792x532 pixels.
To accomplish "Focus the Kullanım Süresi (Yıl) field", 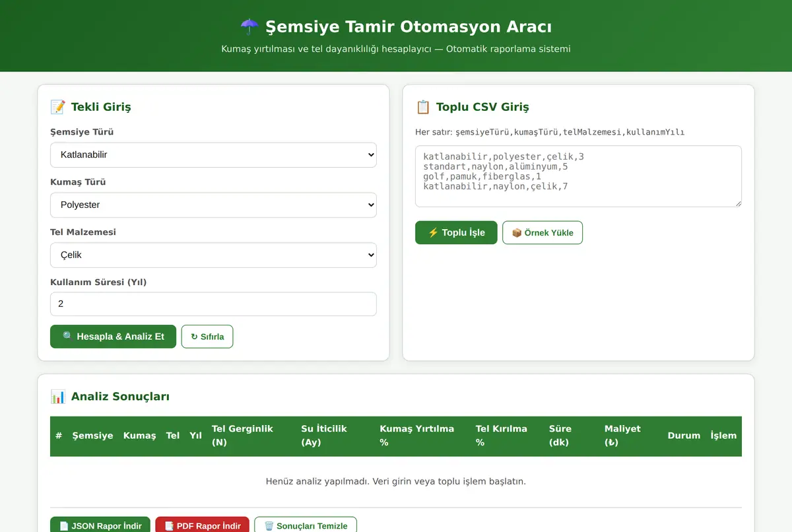I will coord(213,304).
